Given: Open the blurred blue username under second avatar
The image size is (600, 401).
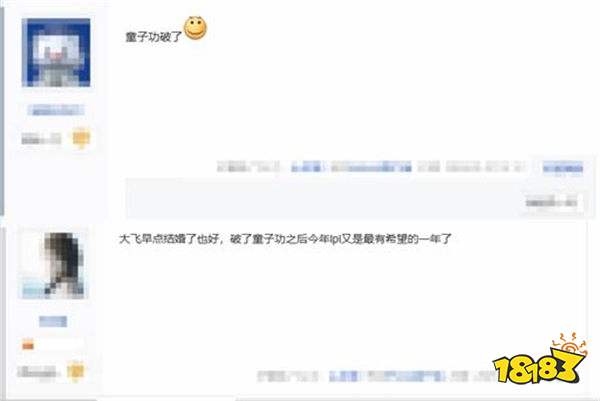Looking at the screenshot, I should tap(53, 321).
